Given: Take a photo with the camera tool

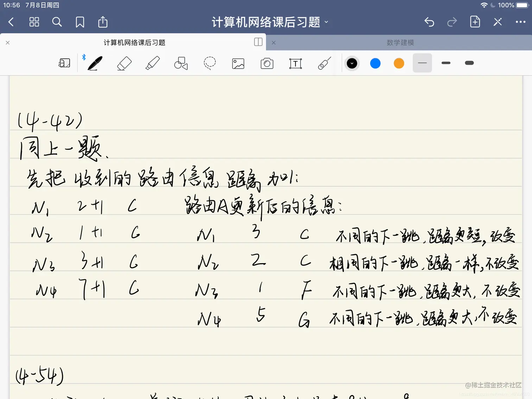Looking at the screenshot, I should [x=267, y=63].
